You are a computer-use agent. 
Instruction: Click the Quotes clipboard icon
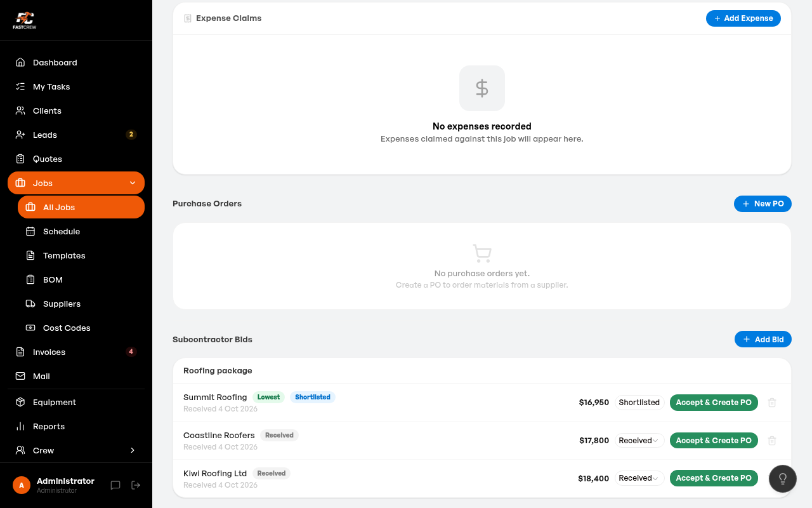[x=20, y=159]
